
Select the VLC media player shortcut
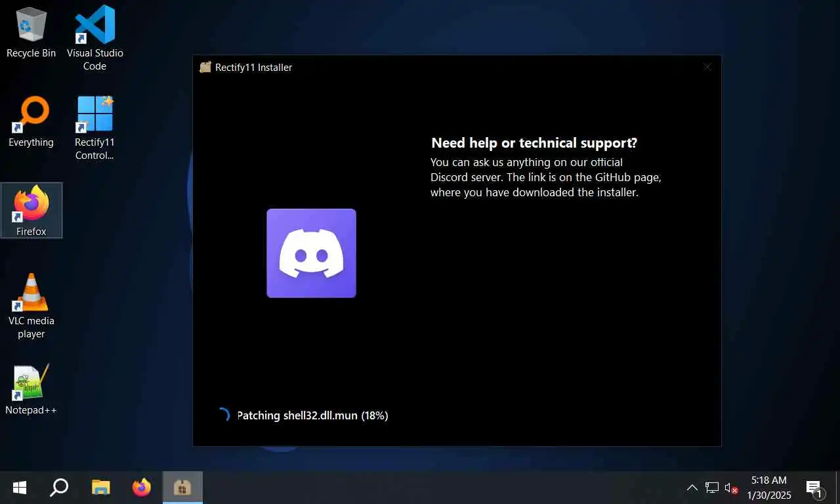click(31, 306)
